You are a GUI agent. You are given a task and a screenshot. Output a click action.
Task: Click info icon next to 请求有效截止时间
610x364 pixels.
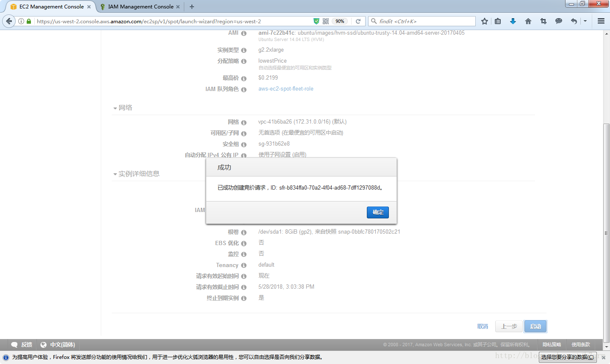click(x=244, y=287)
